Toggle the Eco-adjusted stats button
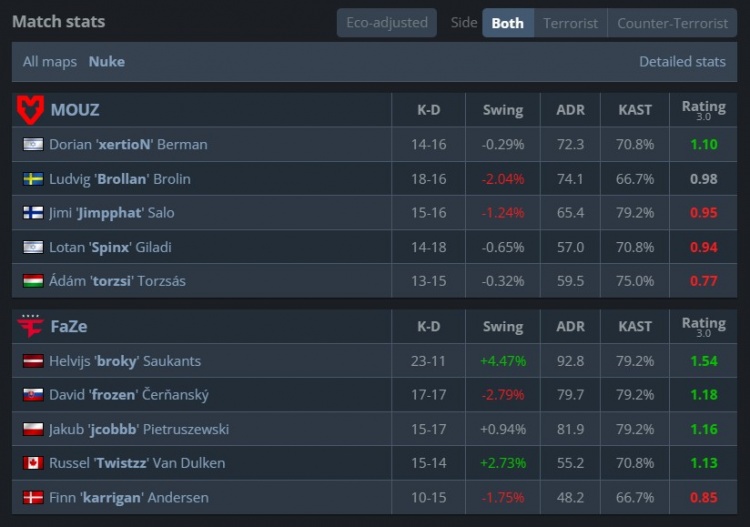The image size is (750, 527). (387, 23)
